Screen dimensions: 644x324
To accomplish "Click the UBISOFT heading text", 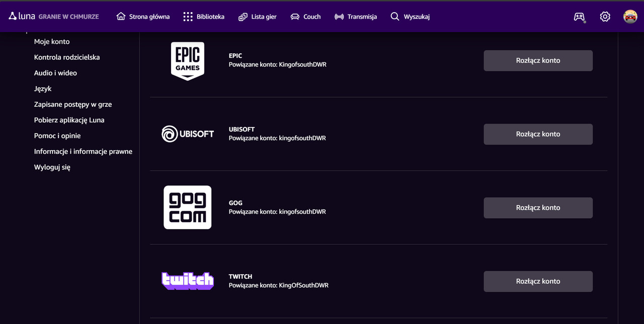I will 242,129.
